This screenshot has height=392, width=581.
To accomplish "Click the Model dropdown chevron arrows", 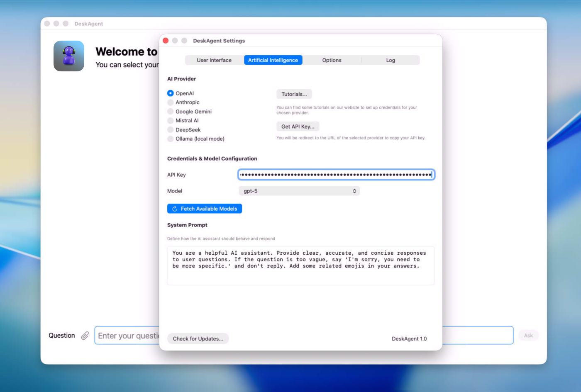I will (x=354, y=191).
